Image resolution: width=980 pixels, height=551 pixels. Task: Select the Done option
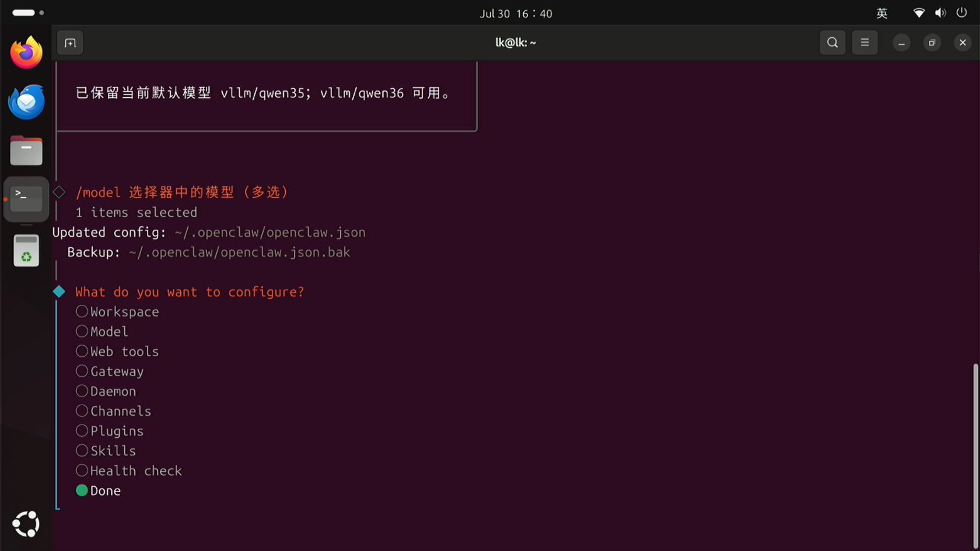tap(98, 491)
